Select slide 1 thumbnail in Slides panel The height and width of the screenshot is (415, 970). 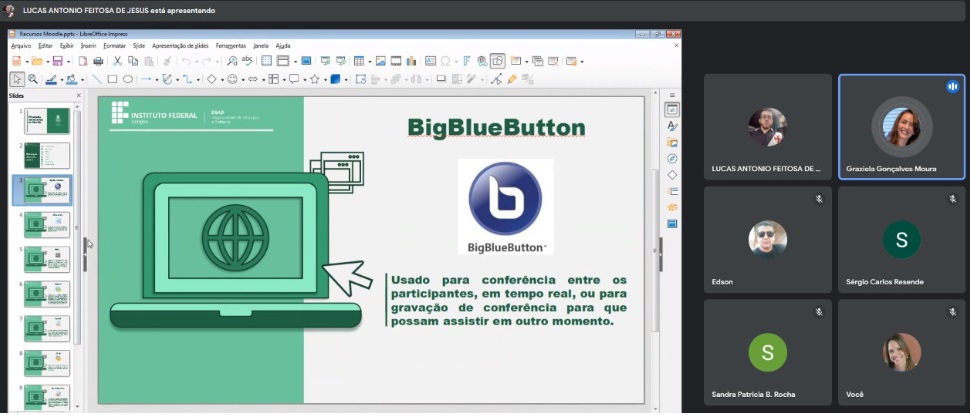pos(47,121)
